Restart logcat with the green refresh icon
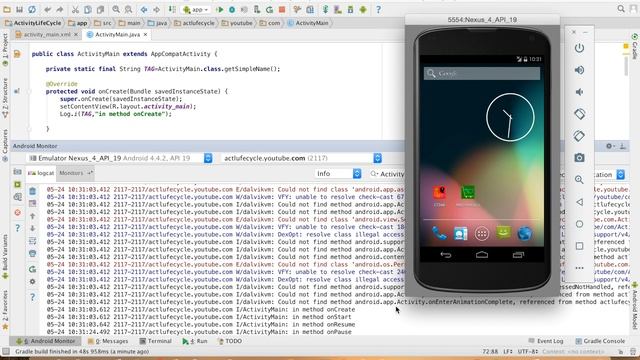The height and width of the screenshot is (360, 640). [x=33, y=269]
